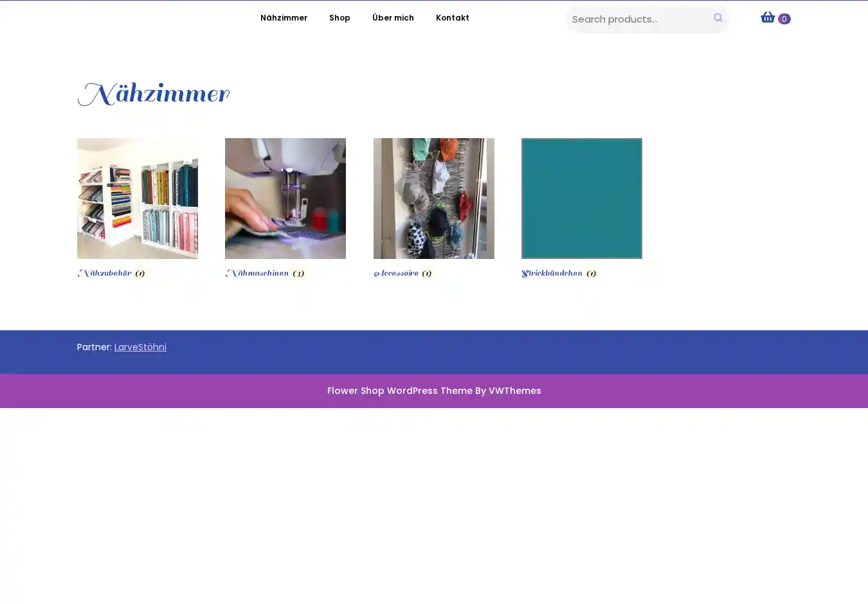Image resolution: width=868 pixels, height=604 pixels.
Task: Open the shopping cart basket icon
Action: (767, 17)
